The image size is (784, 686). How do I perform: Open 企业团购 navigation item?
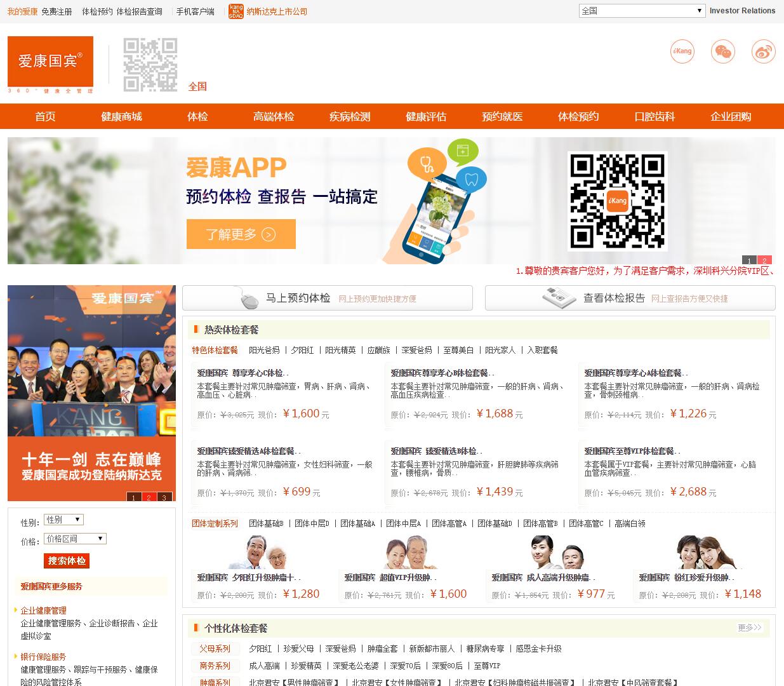click(731, 116)
